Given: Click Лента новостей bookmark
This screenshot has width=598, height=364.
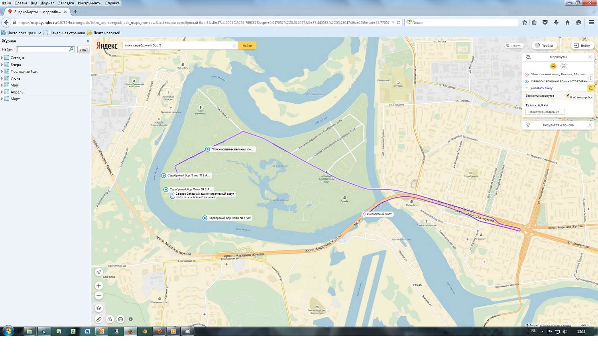Looking at the screenshot, I should click(x=104, y=33).
